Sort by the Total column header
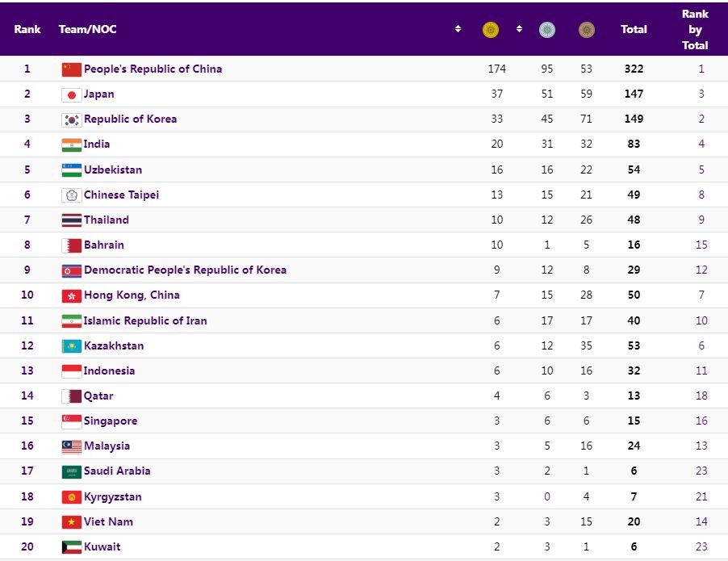Viewport: 728px width, 561px height. (x=634, y=29)
